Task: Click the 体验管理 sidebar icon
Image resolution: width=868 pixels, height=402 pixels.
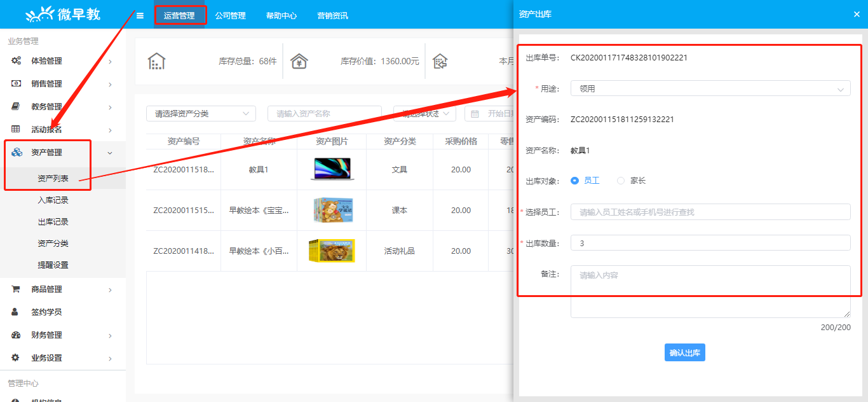Action: point(17,61)
